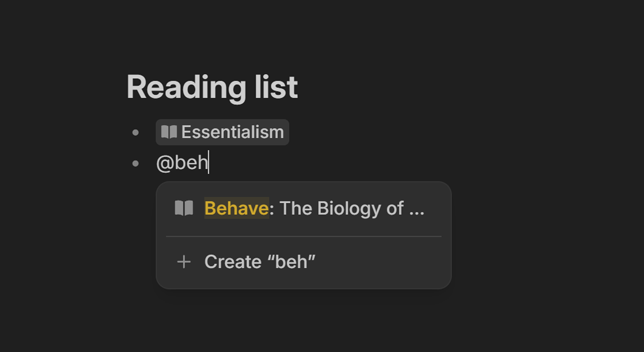The height and width of the screenshot is (352, 644).
Task: Click the bullet marker next to @beh
Action: point(135,163)
